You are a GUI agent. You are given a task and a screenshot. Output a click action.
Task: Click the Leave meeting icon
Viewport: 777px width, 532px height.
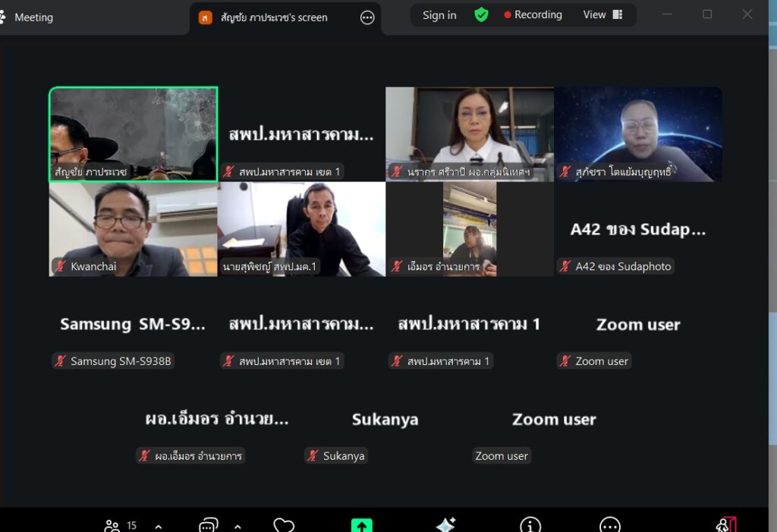pos(726,525)
